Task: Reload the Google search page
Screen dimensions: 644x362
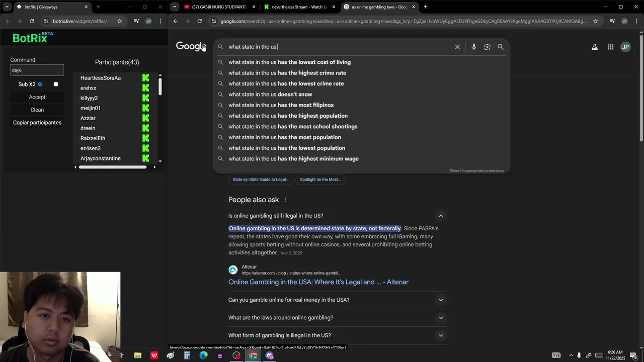Action: (200, 21)
